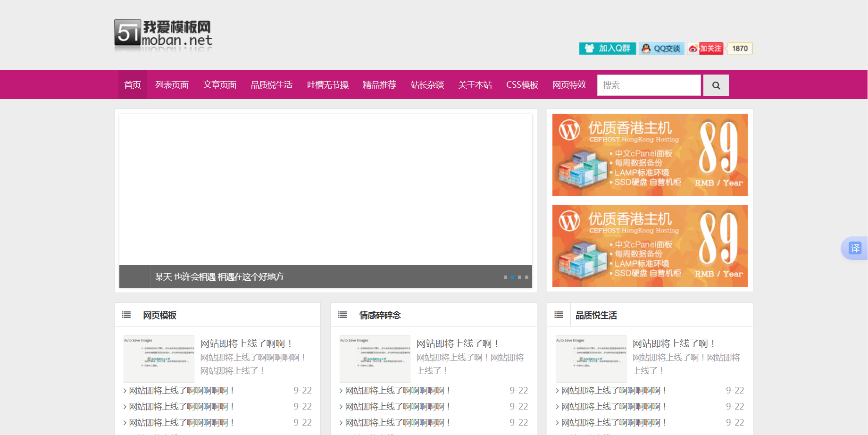The width and height of the screenshot is (868, 435).
Task: Click the thumbnail image under 网页模板
Action: 159,359
